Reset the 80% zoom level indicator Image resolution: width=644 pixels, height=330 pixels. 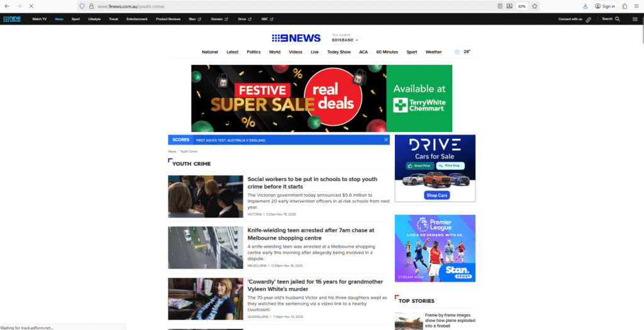pyautogui.click(x=522, y=6)
